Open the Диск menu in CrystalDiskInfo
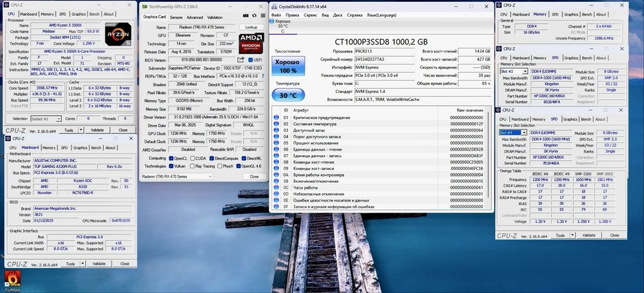This screenshot has width=644, height=293. click(x=338, y=15)
